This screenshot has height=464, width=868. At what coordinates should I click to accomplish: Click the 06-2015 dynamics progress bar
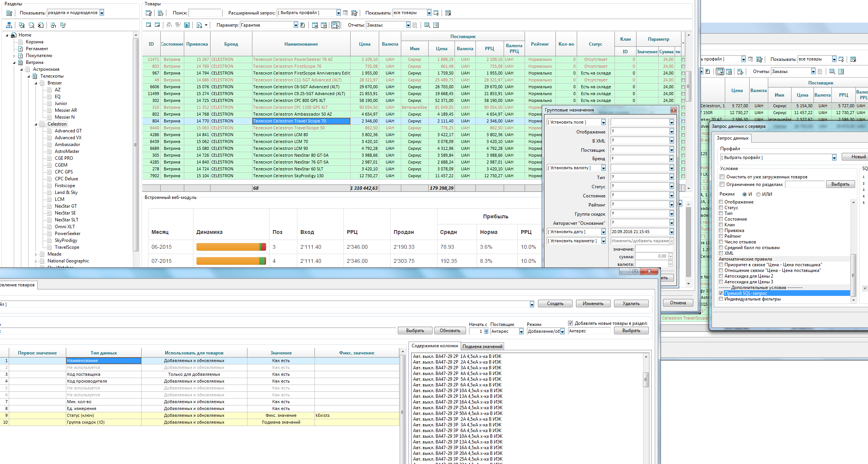click(x=230, y=246)
